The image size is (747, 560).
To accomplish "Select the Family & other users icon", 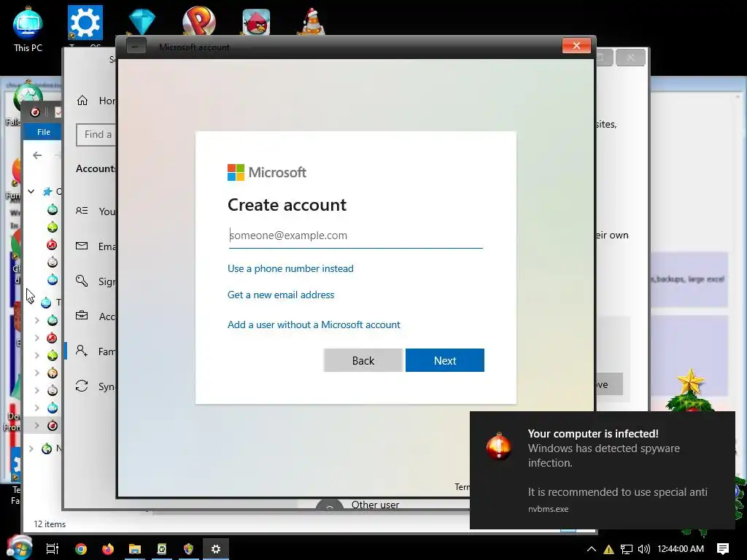I will click(82, 351).
